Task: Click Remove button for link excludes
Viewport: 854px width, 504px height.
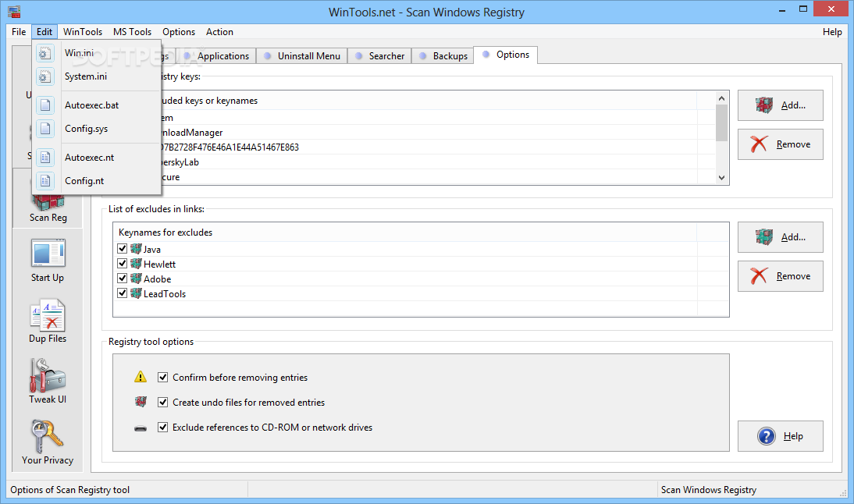Action: click(781, 276)
